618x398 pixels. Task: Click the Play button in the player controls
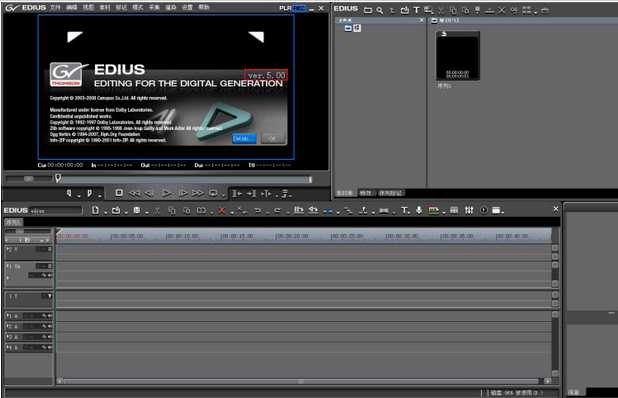(167, 193)
